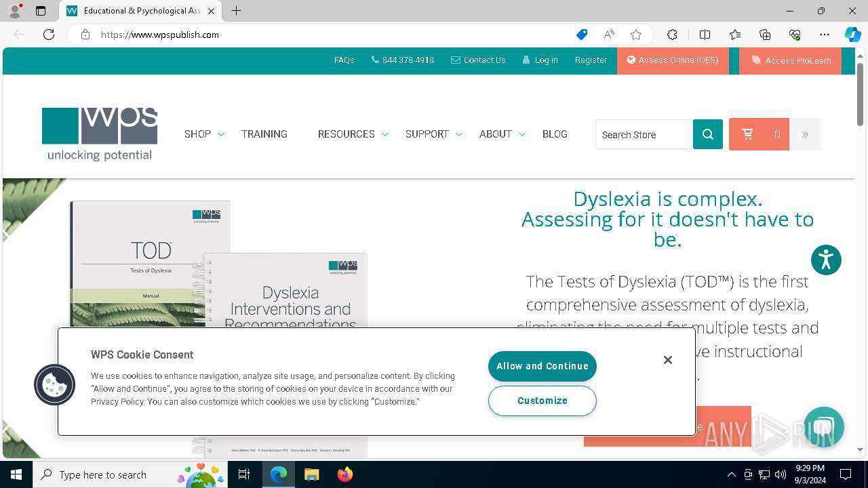
Task: Open the SUPPORT menu
Action: click(x=427, y=134)
